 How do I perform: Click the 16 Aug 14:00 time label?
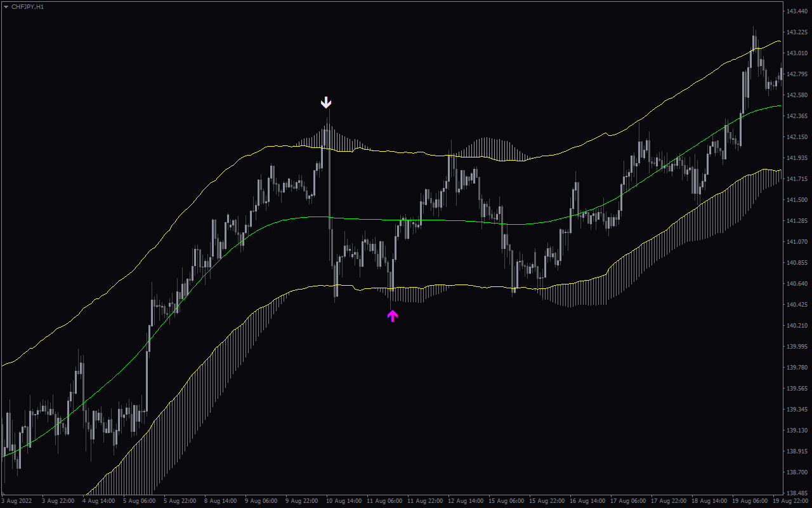[587, 501]
